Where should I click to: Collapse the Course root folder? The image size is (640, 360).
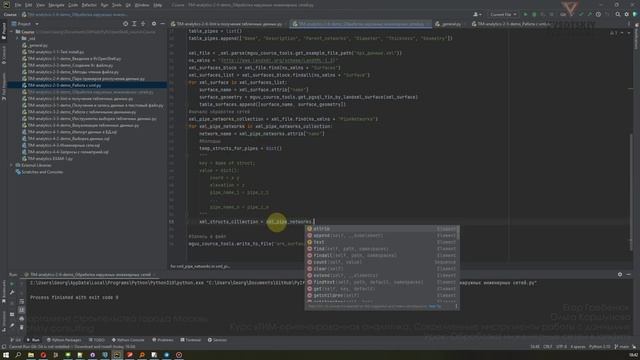(x=12, y=32)
